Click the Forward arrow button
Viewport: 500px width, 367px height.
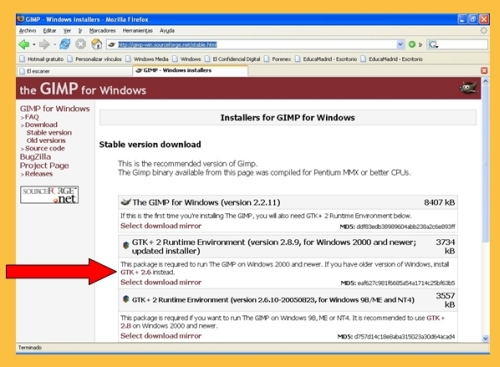point(44,44)
